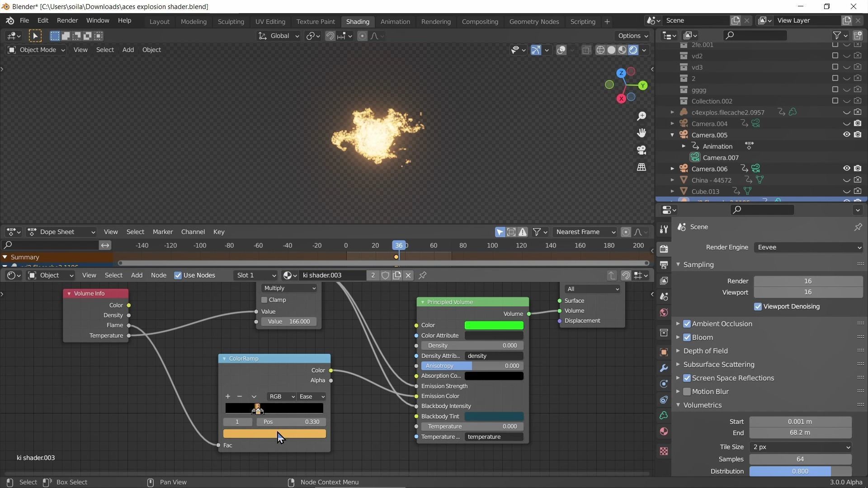Toggle rendered viewport shading mode
The width and height of the screenshot is (868, 488).
633,50
